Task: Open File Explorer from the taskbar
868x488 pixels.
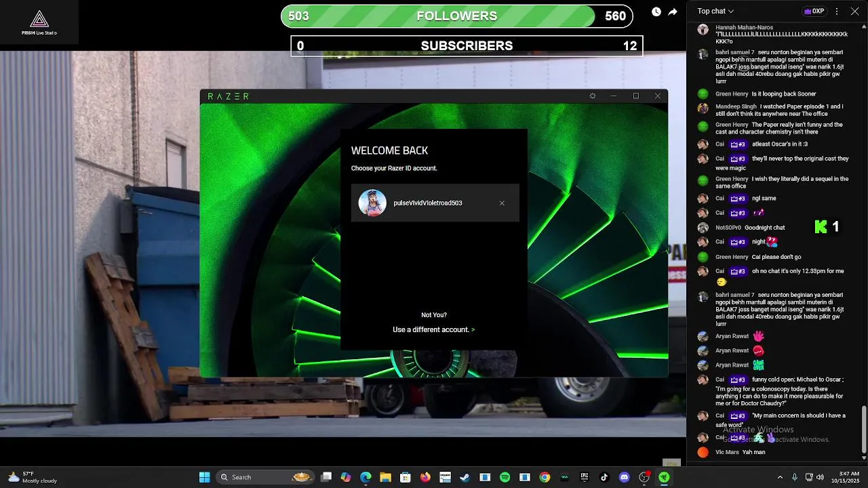Action: [x=385, y=477]
